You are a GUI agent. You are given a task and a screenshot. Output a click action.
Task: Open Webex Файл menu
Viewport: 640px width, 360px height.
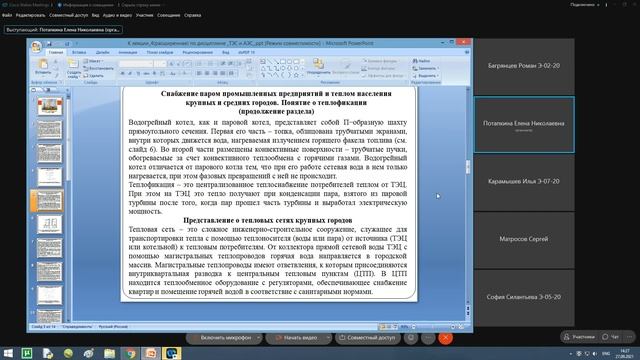point(7,15)
